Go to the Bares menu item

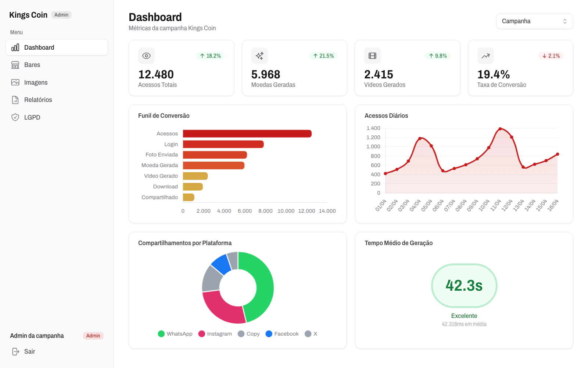point(57,65)
